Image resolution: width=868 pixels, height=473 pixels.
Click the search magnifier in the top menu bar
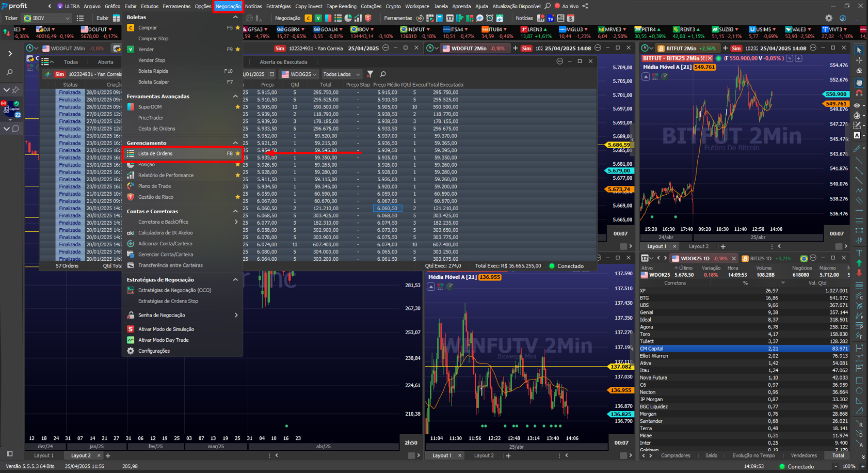tap(548, 6)
